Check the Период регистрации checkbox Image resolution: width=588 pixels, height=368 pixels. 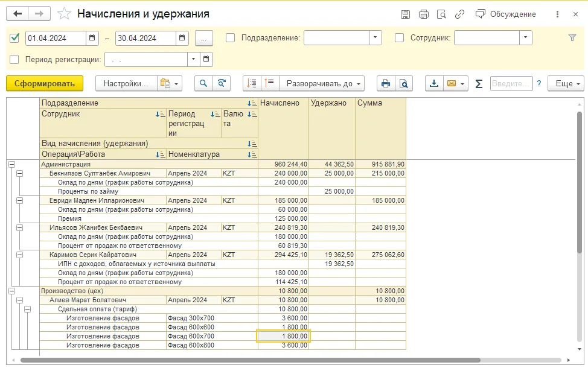pos(14,59)
